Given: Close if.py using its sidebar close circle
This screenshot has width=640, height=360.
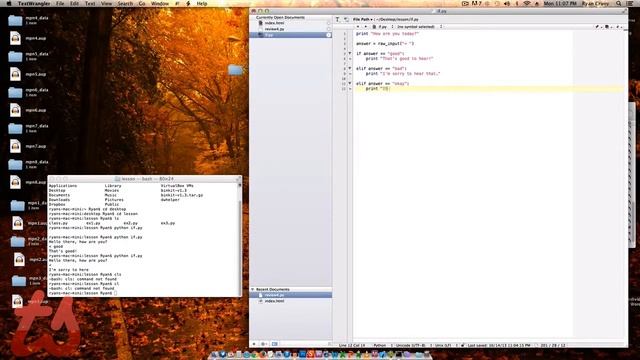Looking at the screenshot, I should tap(329, 35).
